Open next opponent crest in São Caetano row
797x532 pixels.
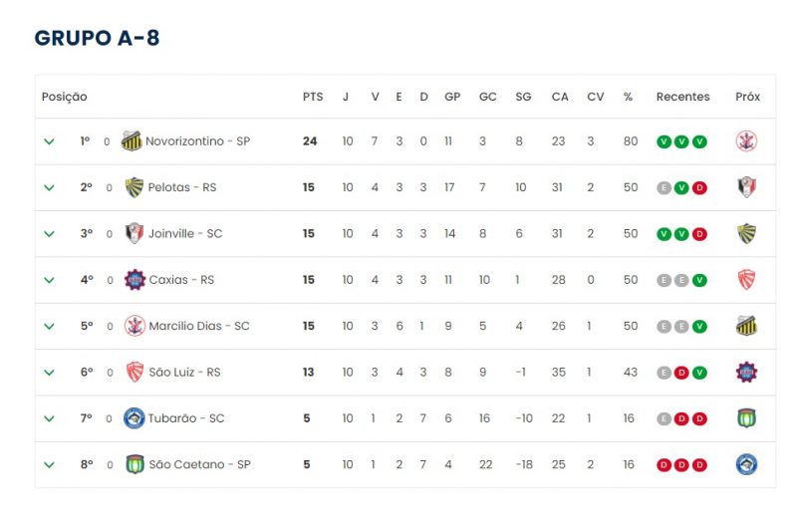pos(746,464)
